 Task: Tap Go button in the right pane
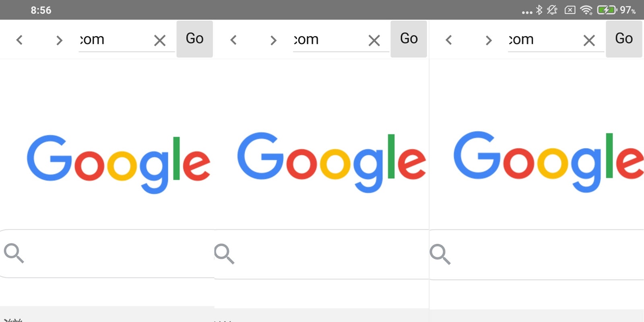click(624, 39)
